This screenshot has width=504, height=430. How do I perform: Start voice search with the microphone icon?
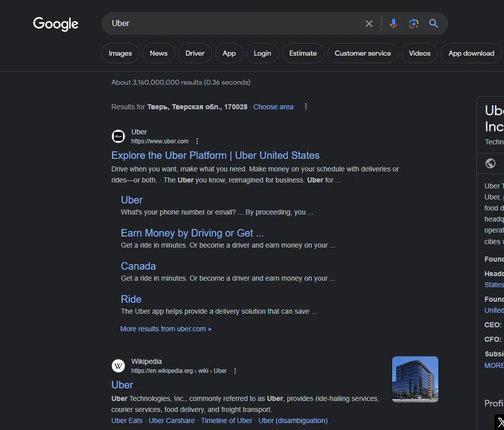coord(394,24)
